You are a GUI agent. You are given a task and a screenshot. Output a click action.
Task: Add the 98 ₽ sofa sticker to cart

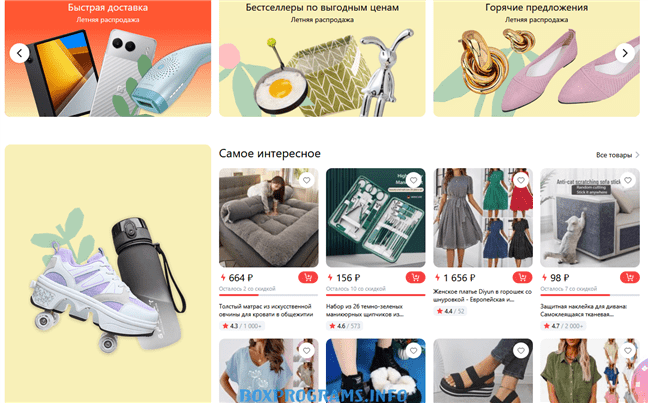click(x=629, y=277)
